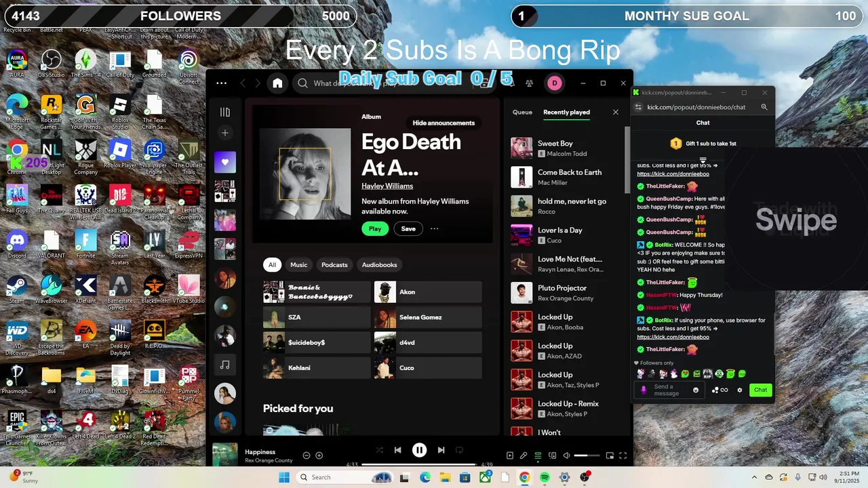Screen dimensions: 868x488
Task: Collapse Your Library sidebar in Spotify
Action: (x=225, y=112)
